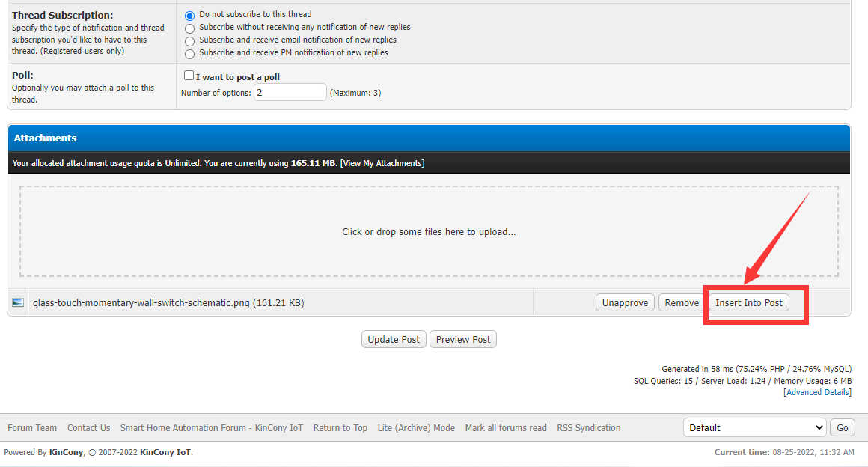Open the Advanced Details link
The image size is (868, 467).
(x=816, y=392)
